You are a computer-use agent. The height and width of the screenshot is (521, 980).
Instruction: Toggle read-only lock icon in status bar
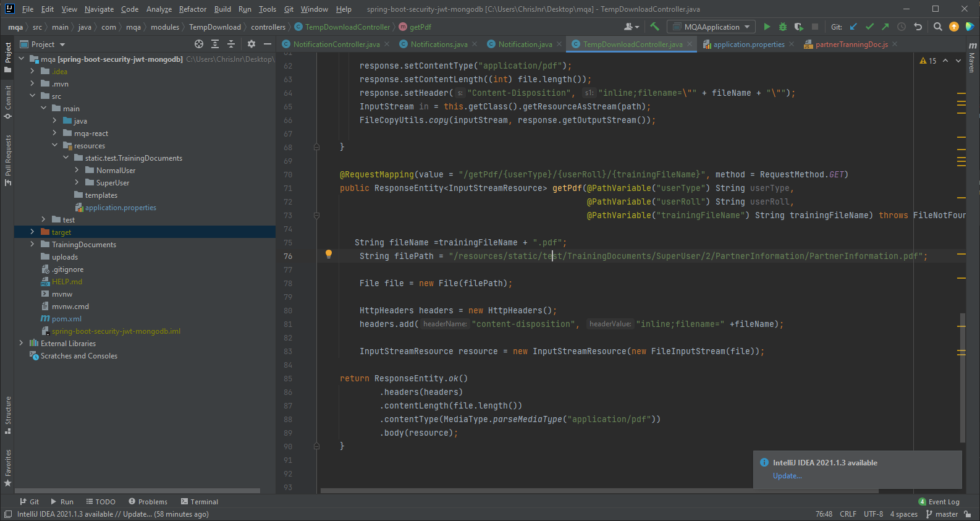[x=968, y=514]
